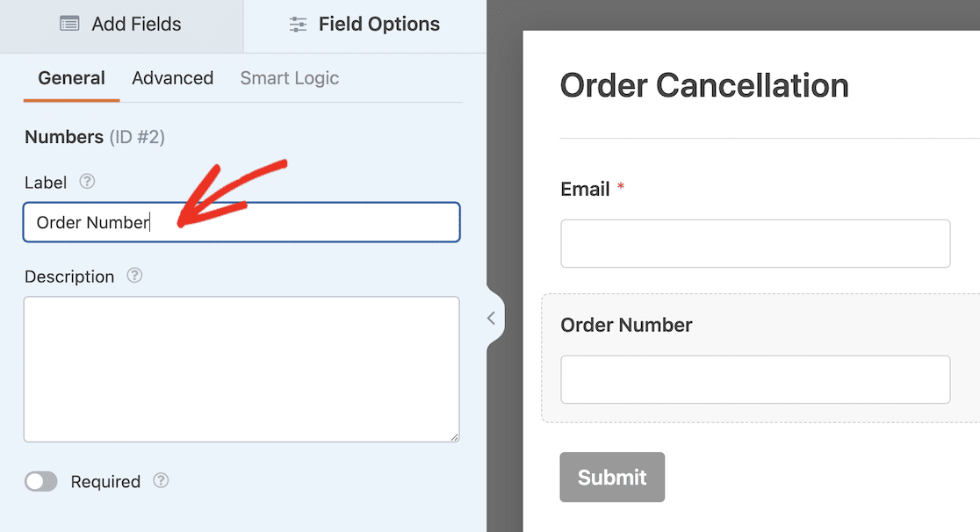Click the Order Number label in the preview
Screen dimensions: 980x532
pos(626,325)
